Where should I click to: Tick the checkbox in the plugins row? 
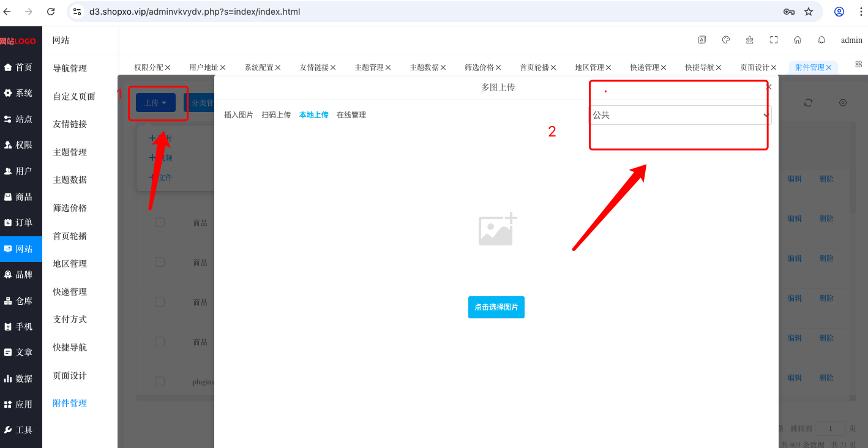point(160,381)
